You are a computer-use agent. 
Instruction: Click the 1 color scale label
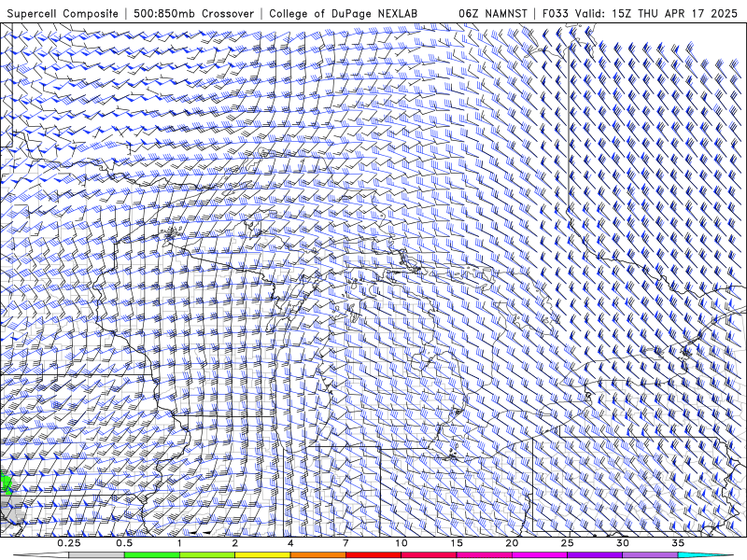click(179, 543)
